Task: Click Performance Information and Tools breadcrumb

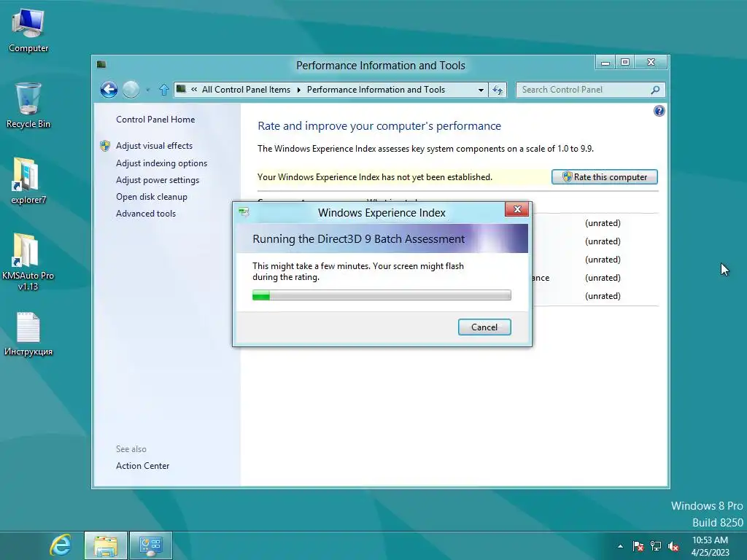Action: pos(376,90)
